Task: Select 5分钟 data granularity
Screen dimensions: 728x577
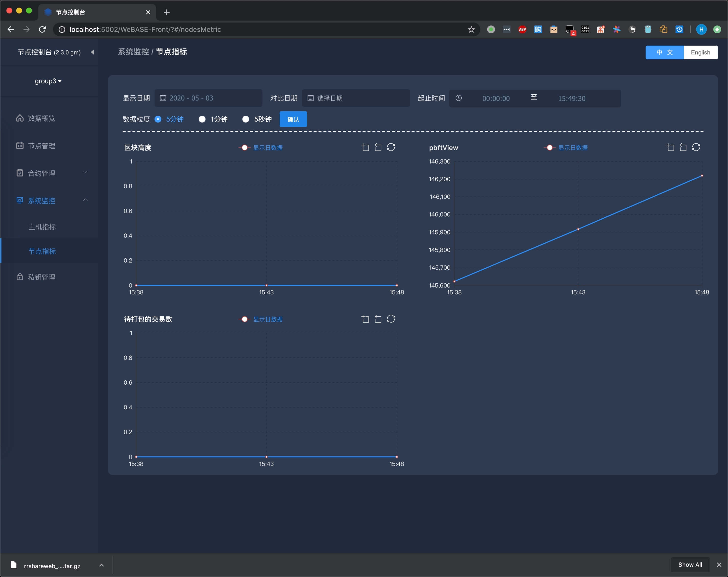Action: [169, 119]
